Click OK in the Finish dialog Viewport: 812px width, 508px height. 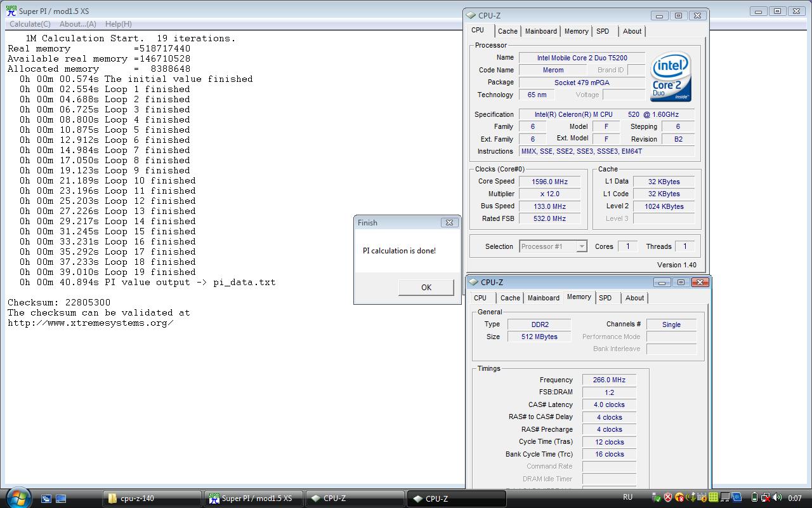pyautogui.click(x=426, y=287)
